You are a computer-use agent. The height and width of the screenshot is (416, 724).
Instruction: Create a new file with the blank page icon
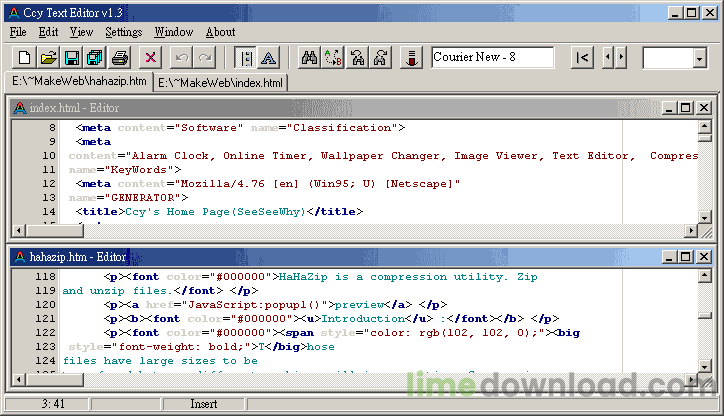click(24, 58)
